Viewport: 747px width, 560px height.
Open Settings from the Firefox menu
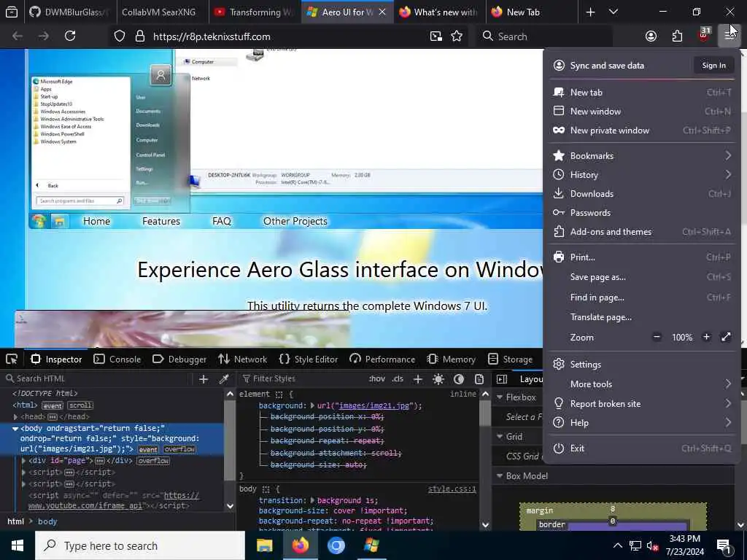(642, 365)
